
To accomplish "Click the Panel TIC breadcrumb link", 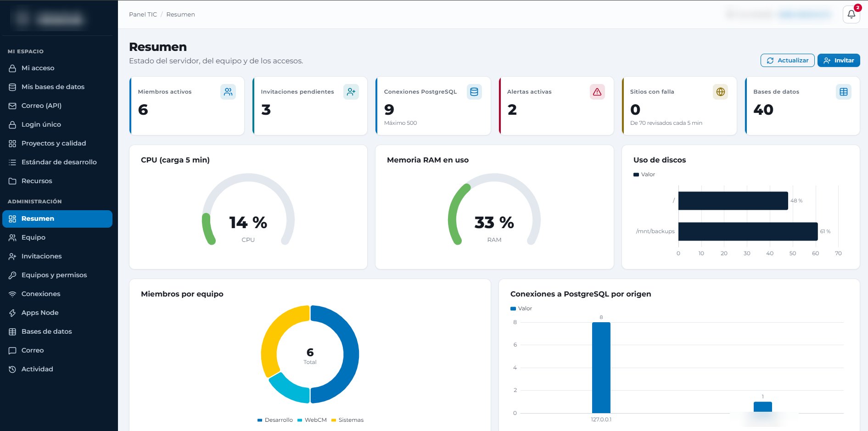I will pos(143,14).
